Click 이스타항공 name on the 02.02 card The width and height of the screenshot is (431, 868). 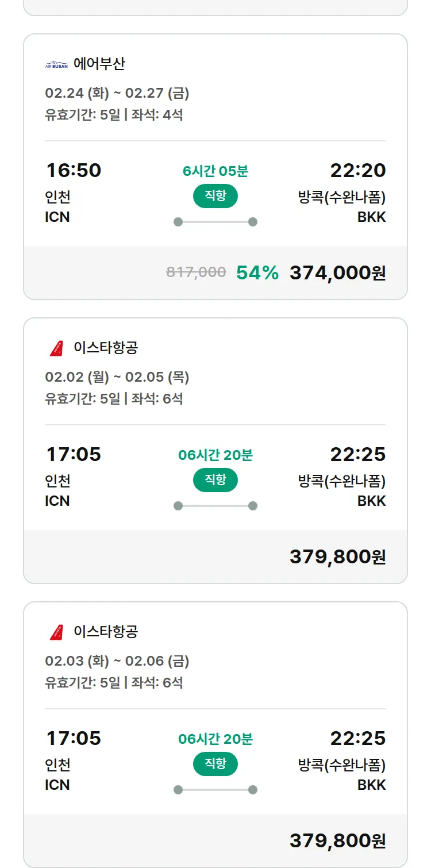tap(106, 348)
